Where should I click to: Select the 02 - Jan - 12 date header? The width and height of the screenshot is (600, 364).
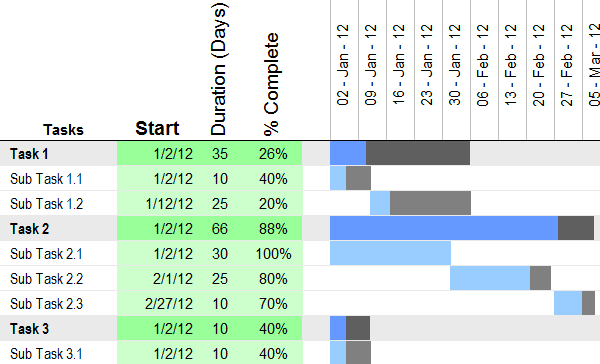pyautogui.click(x=343, y=64)
